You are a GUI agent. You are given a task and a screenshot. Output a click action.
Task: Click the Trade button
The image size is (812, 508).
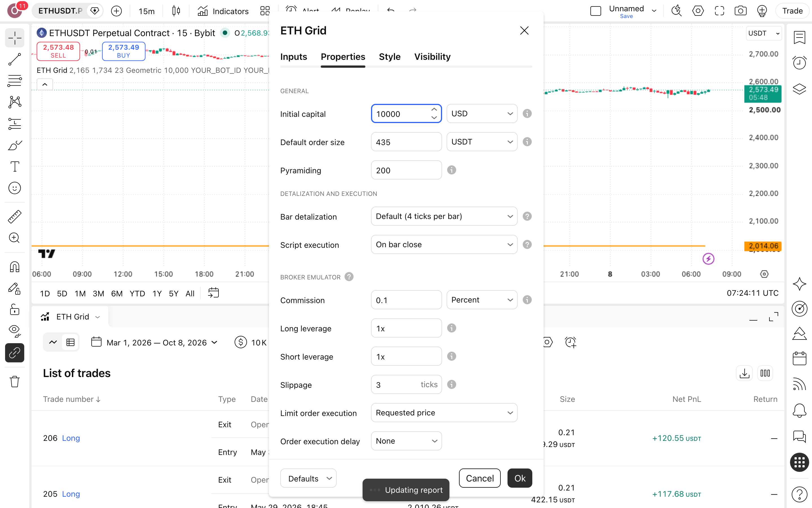tap(792, 11)
